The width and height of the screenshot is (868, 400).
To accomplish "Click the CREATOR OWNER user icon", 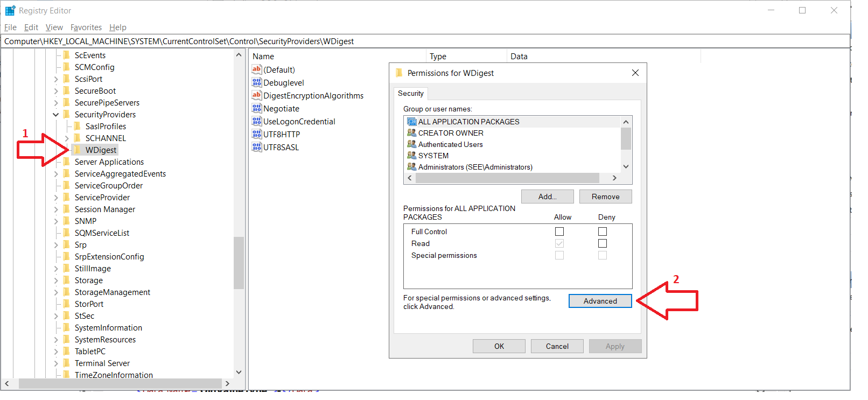I will pos(412,133).
